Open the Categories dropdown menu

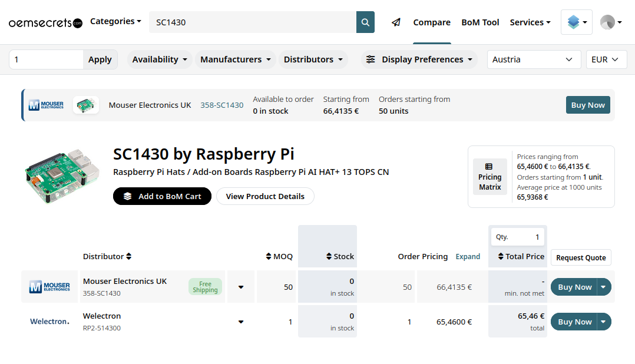click(x=115, y=21)
